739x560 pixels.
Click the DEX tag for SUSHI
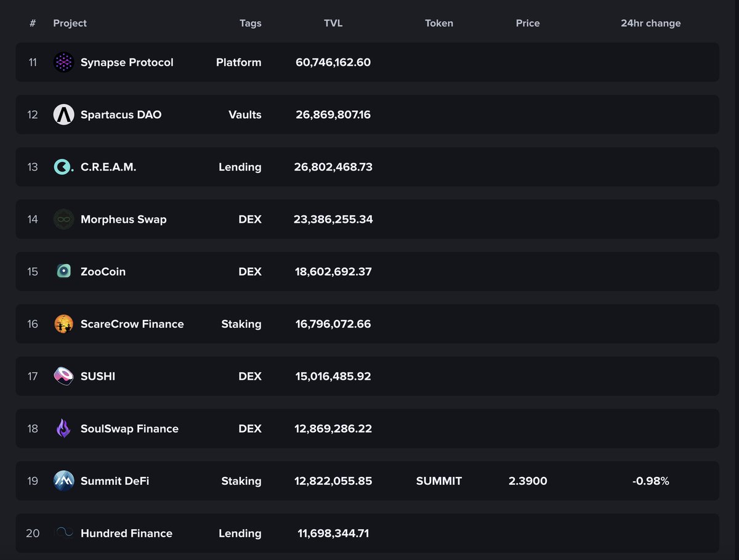click(250, 376)
